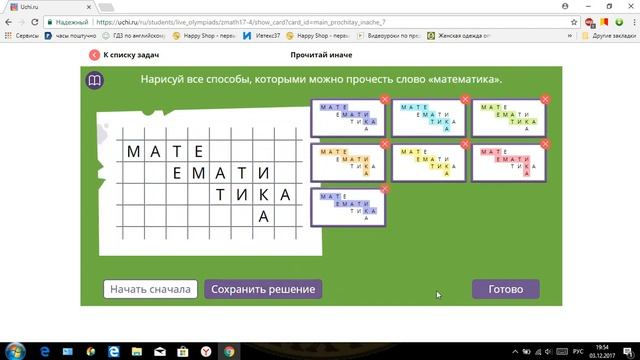Open File Explorer from the taskbar
This screenshot has height=360, width=640.
[137, 351]
